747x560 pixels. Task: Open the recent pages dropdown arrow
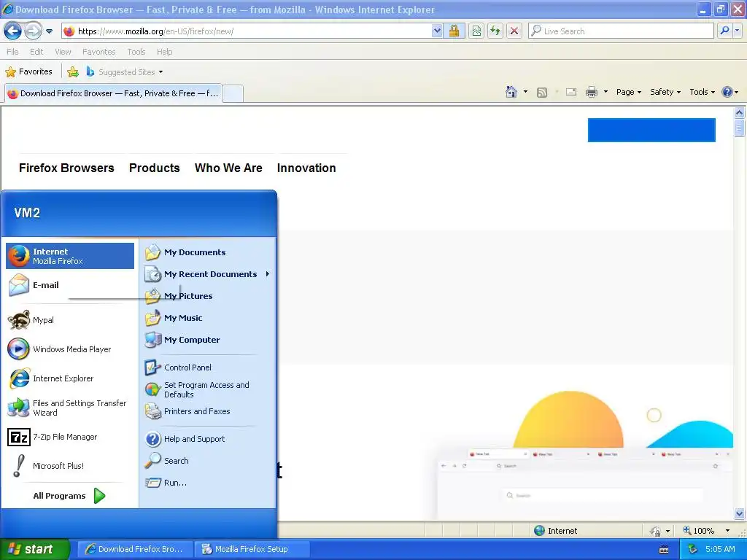(49, 31)
